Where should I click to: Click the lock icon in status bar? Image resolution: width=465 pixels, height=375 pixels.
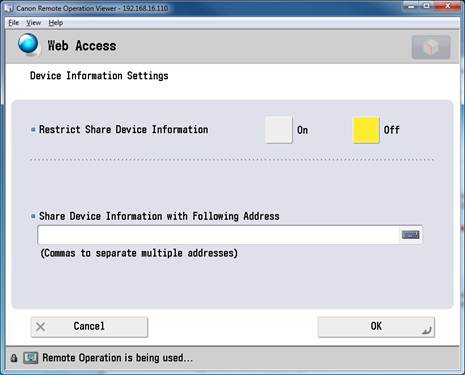coord(14,358)
